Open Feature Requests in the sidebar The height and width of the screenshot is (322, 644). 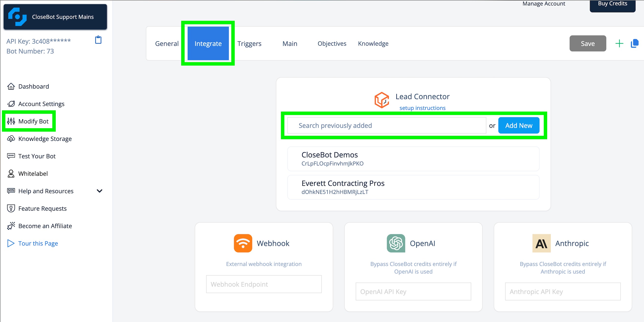click(x=43, y=208)
